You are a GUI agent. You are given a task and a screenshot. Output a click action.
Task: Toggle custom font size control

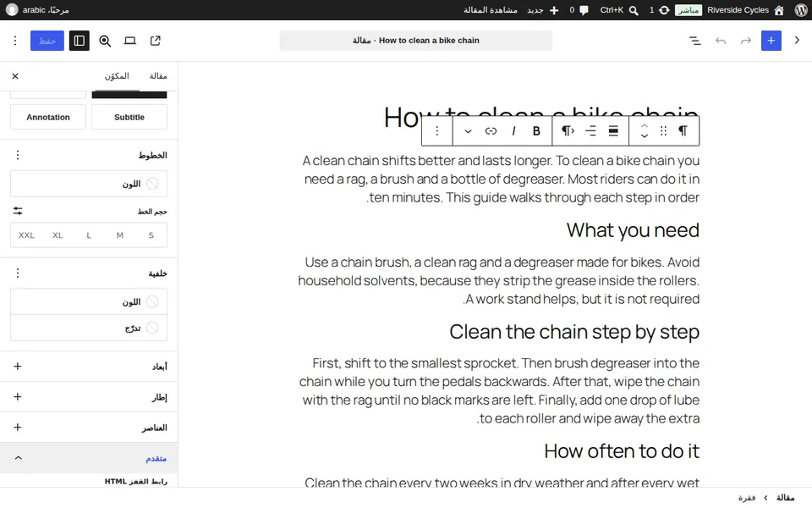18,211
